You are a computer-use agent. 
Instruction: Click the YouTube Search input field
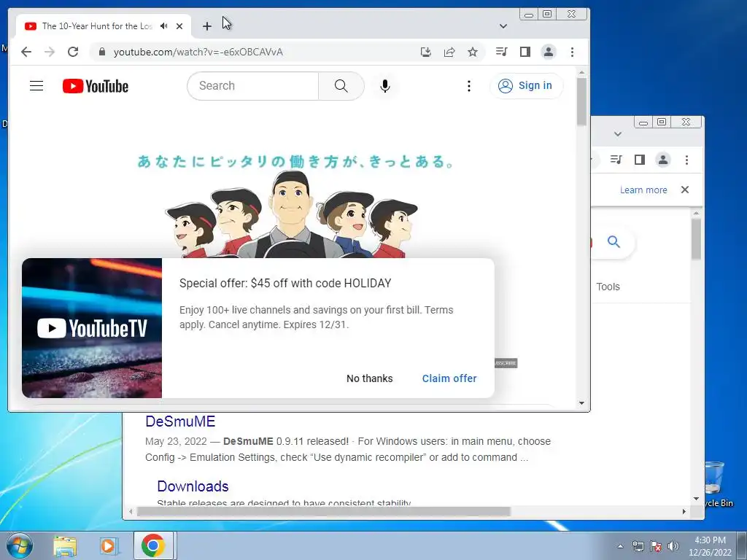[252, 86]
